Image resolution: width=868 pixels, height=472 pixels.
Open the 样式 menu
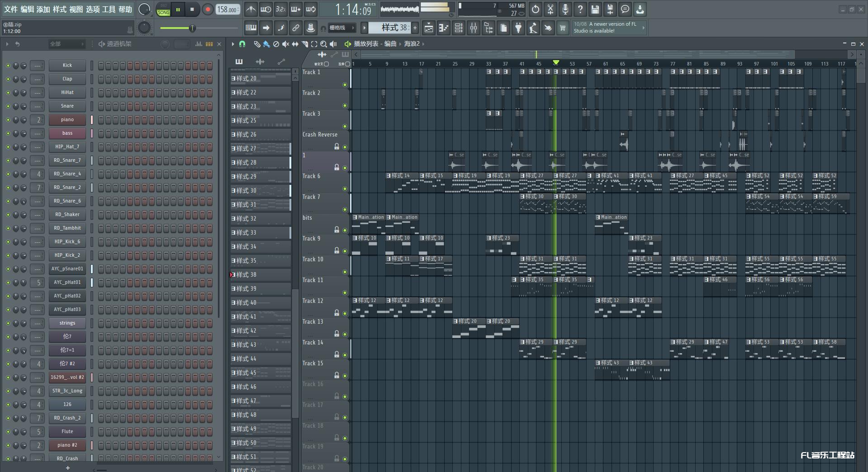pos(60,9)
